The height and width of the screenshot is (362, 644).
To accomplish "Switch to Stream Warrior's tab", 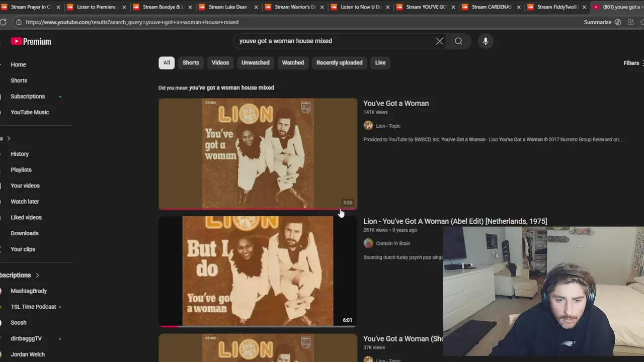I will (293, 7).
